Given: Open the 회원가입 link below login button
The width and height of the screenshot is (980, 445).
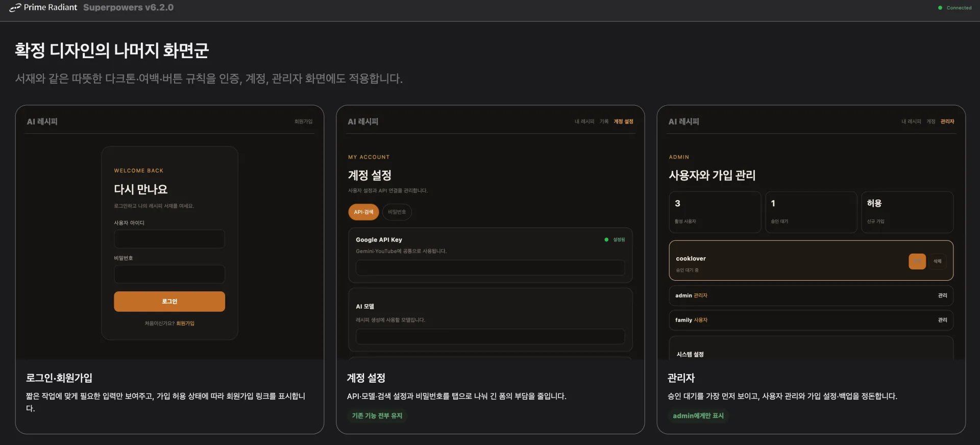Looking at the screenshot, I should tap(185, 323).
